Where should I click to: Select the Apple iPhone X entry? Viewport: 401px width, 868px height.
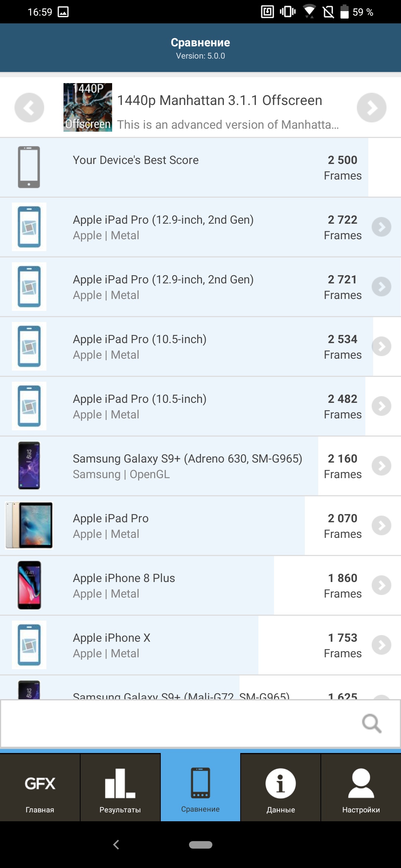pos(186,645)
